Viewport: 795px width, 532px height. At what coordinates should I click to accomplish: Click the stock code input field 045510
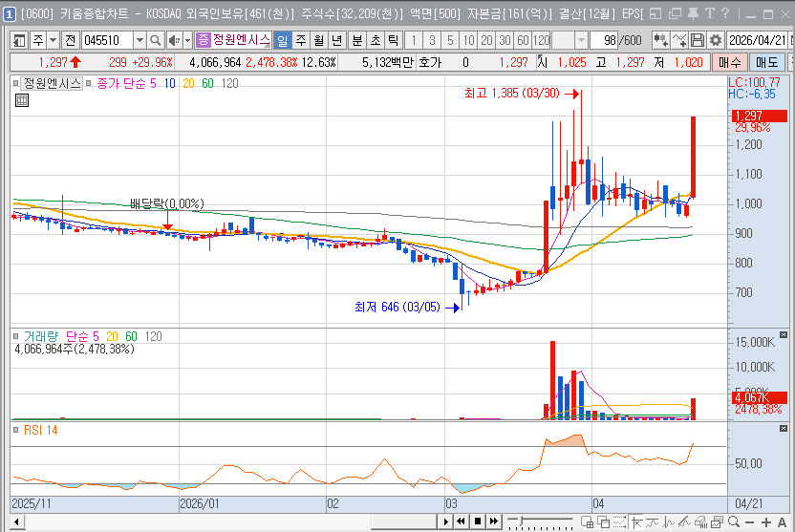[107, 40]
